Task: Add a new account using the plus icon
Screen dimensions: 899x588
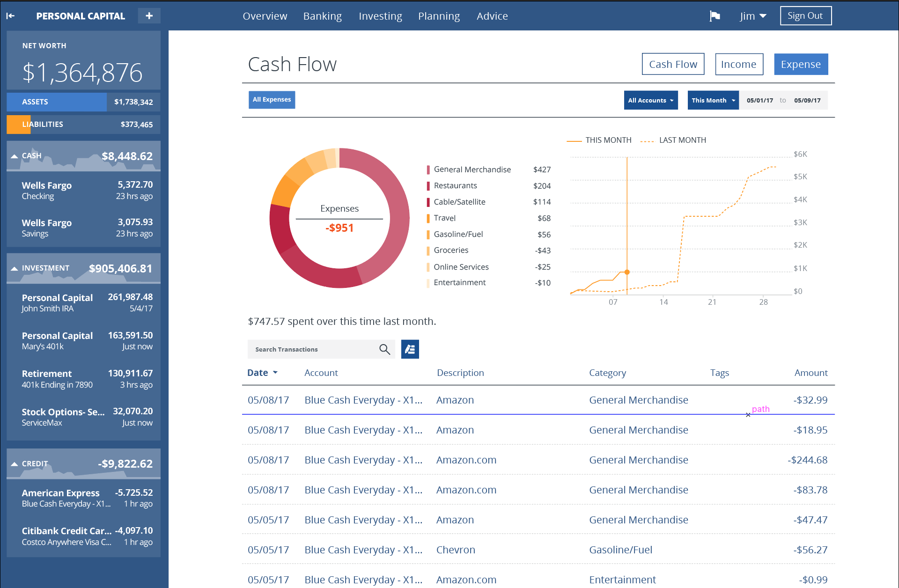Action: (149, 15)
